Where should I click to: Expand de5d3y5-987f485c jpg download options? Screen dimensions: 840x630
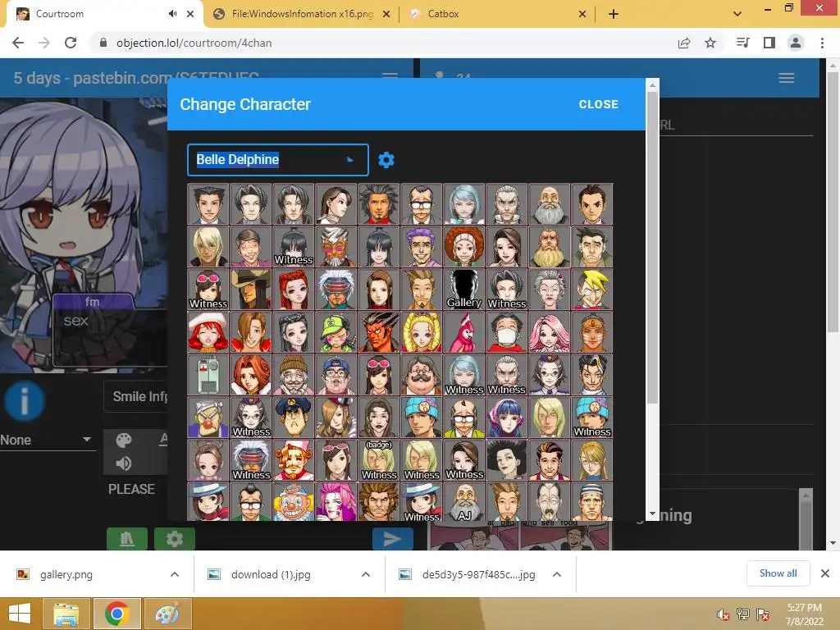click(x=557, y=574)
